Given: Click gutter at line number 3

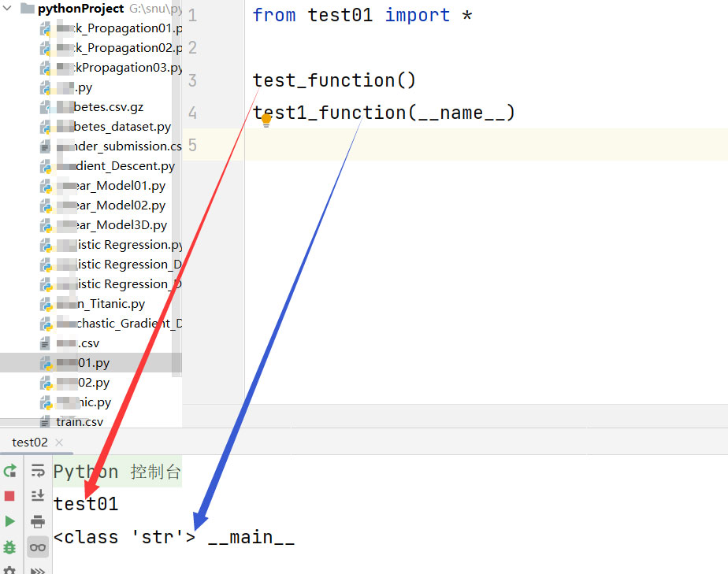Looking at the screenshot, I should [x=193, y=80].
